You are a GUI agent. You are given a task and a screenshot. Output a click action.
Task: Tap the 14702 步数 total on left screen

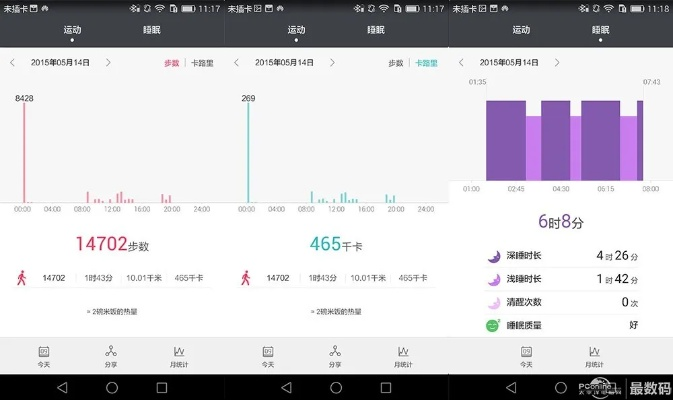click(x=111, y=243)
